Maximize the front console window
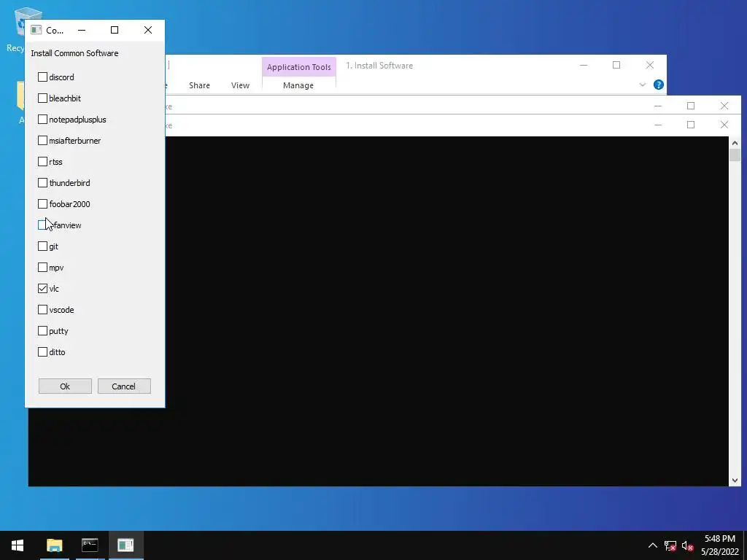The image size is (747, 560). click(691, 125)
